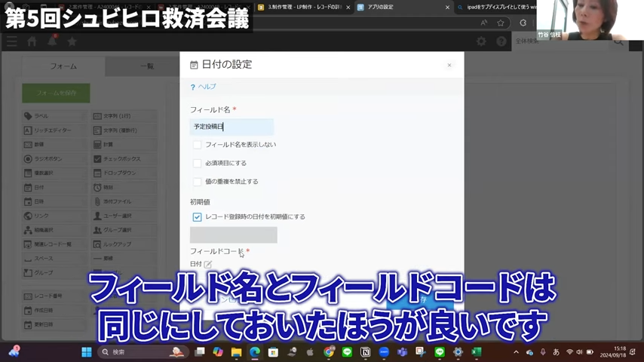This screenshot has height=362, width=644.
Task: Show hidden system tray icons chevron
Action: 517,352
